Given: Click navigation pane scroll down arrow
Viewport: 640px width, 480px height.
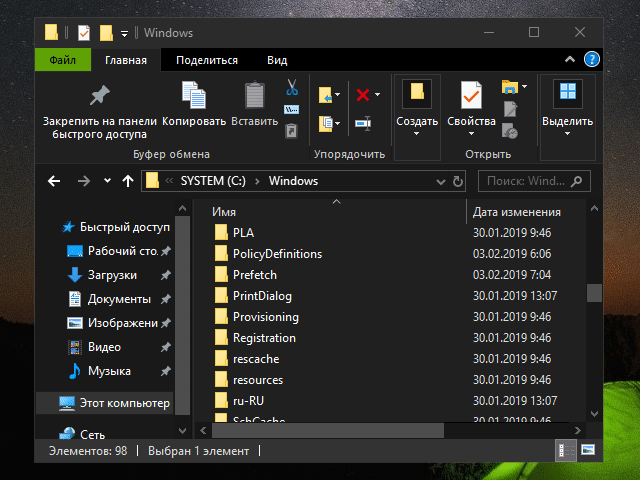Looking at the screenshot, I should coord(182,431).
